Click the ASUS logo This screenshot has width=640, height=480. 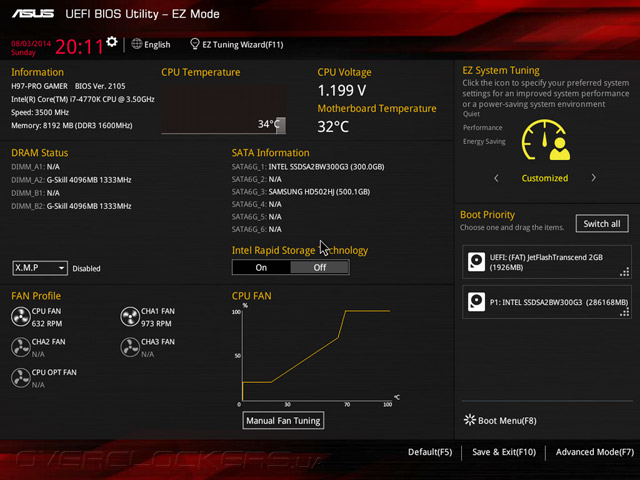(33, 14)
